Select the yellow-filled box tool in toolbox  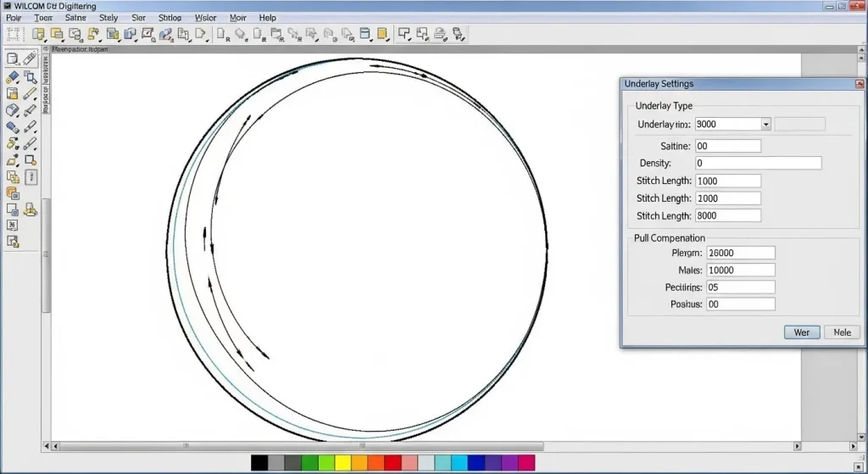point(13,93)
